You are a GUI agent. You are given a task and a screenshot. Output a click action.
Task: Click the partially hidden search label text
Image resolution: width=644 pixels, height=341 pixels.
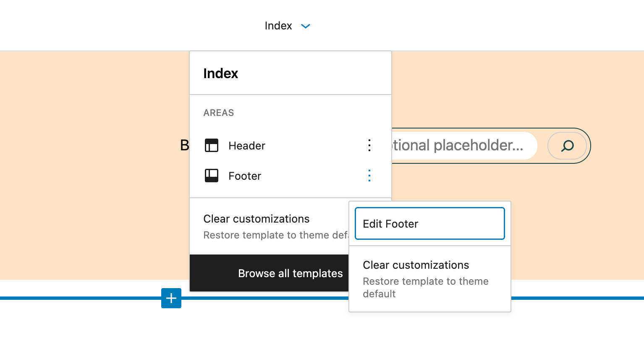[184, 145]
